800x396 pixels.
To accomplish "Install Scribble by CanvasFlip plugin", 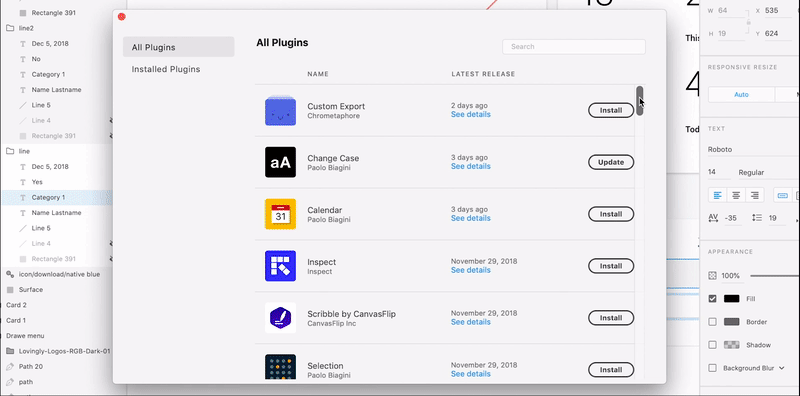I will tap(611, 318).
